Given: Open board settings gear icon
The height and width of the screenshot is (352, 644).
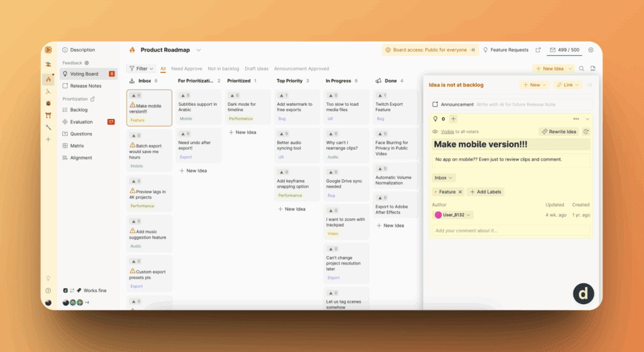Looking at the screenshot, I should 591,50.
